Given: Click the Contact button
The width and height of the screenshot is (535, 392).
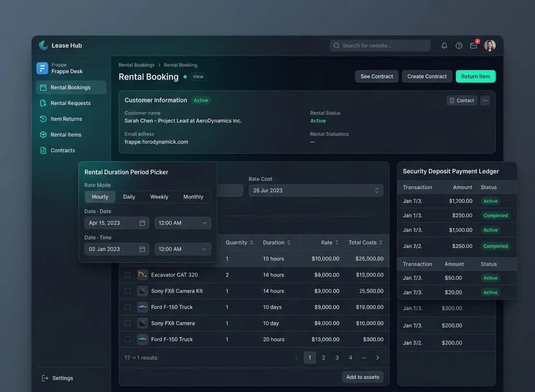Looking at the screenshot, I should [x=462, y=100].
